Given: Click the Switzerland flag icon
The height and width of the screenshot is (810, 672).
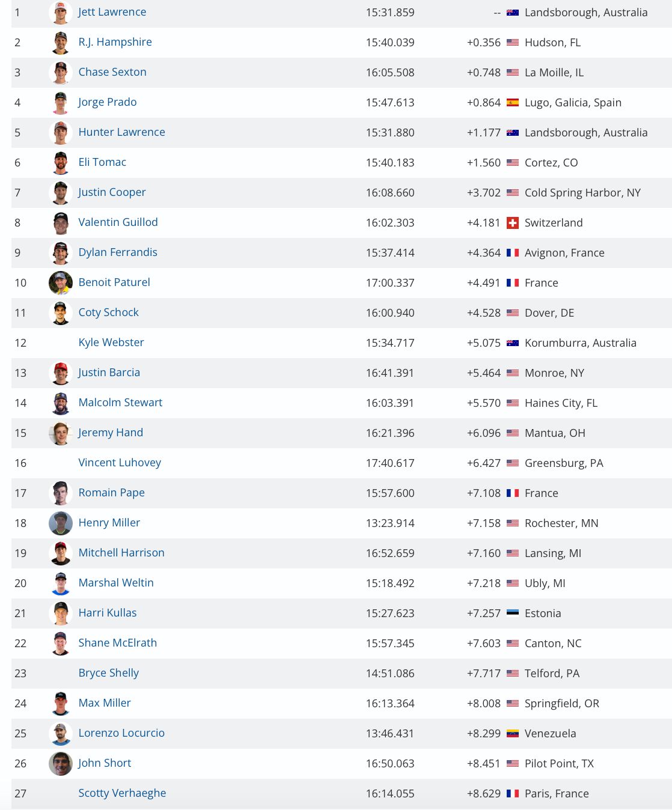Looking at the screenshot, I should [513, 223].
